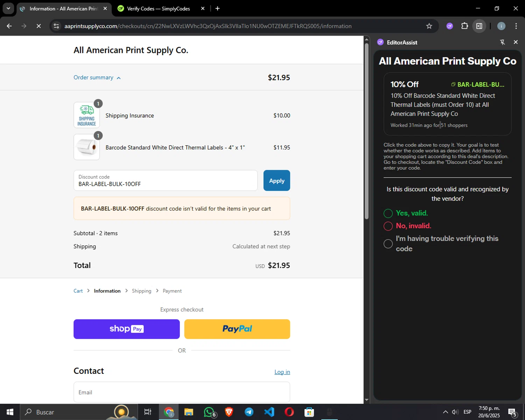Viewport: 525px width, 420px height.
Task: Open the browser tab search dropdown
Action: click(x=8, y=8)
